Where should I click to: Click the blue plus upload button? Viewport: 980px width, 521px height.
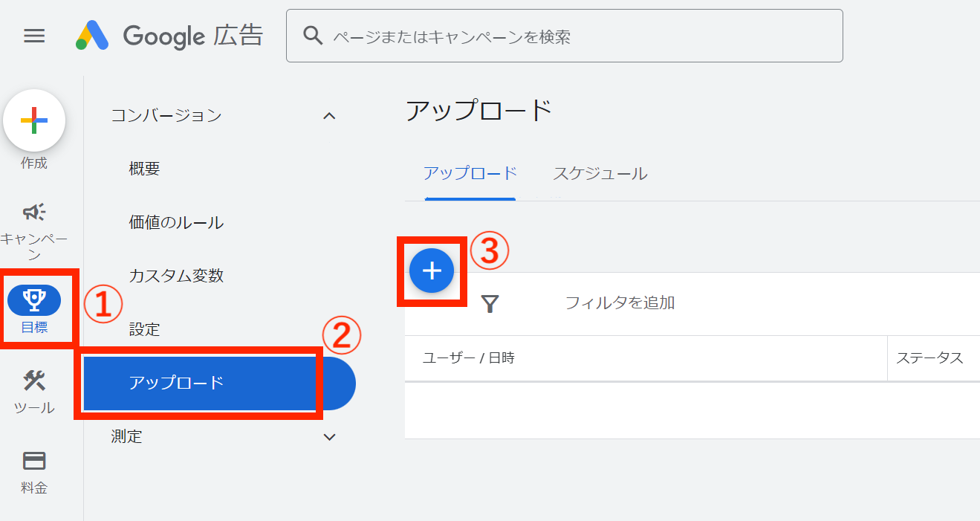coord(431,271)
